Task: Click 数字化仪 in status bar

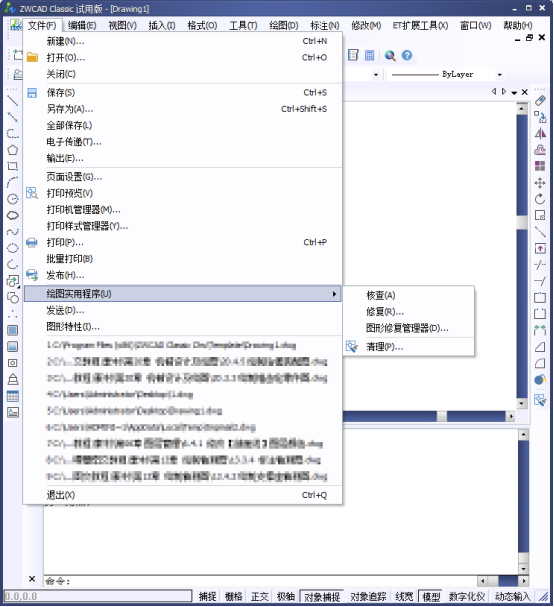Action: (x=467, y=596)
